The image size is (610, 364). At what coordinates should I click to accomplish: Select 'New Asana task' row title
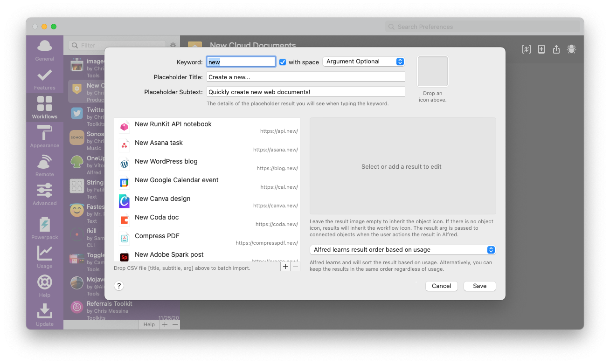click(x=159, y=143)
